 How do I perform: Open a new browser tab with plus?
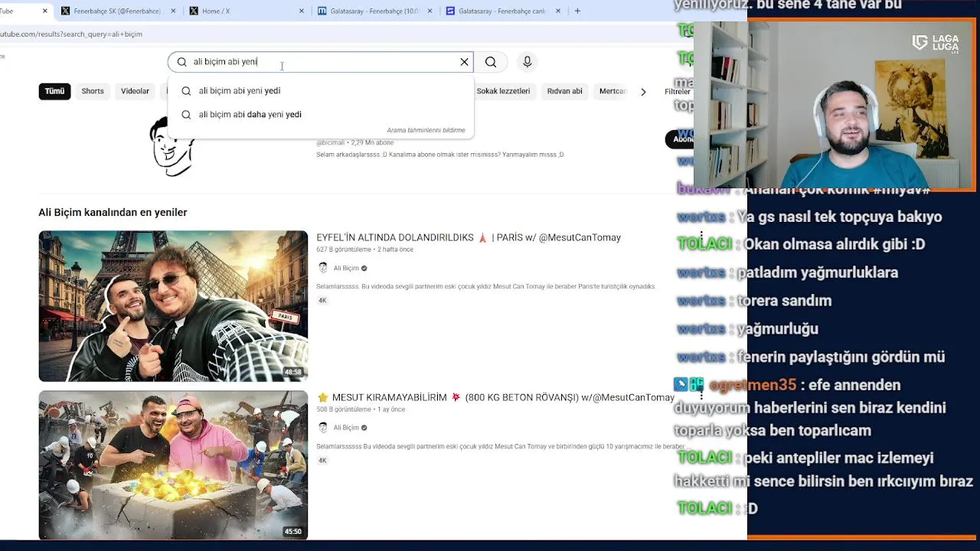[577, 11]
